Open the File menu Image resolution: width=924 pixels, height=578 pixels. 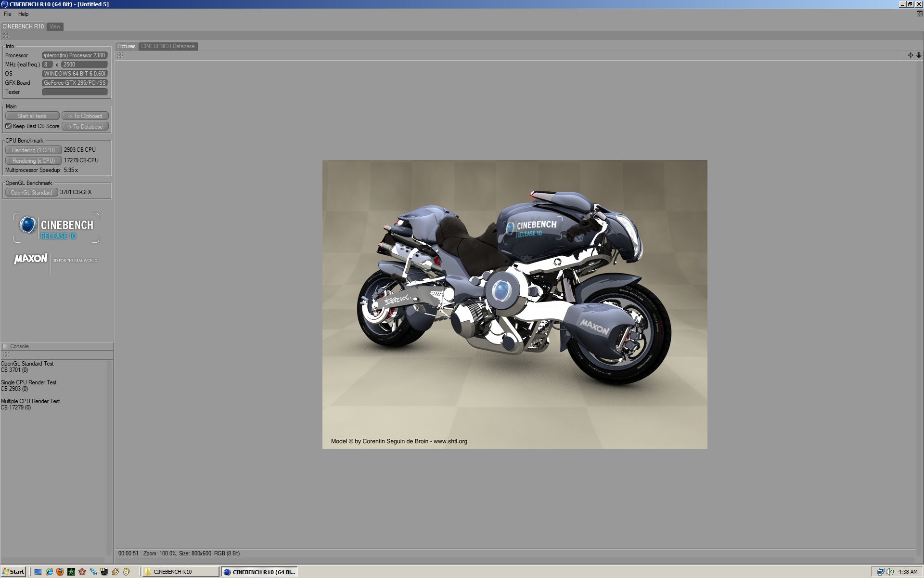[x=8, y=14]
